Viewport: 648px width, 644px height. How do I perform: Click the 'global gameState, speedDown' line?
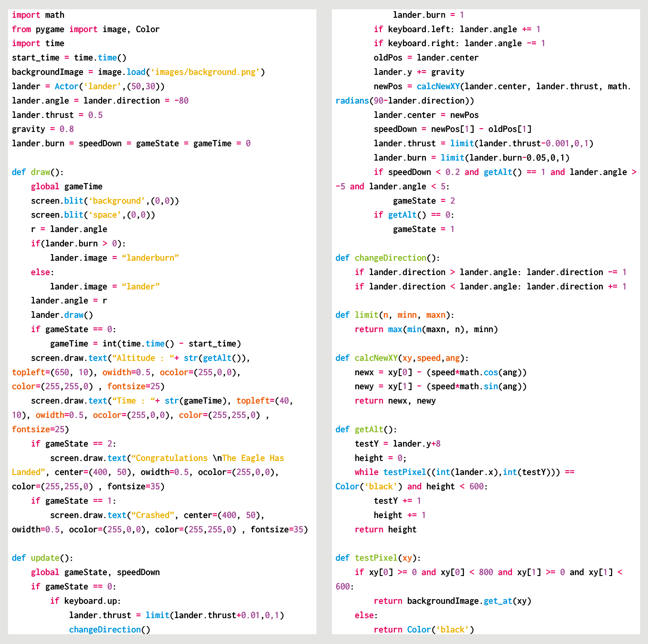[x=95, y=572]
